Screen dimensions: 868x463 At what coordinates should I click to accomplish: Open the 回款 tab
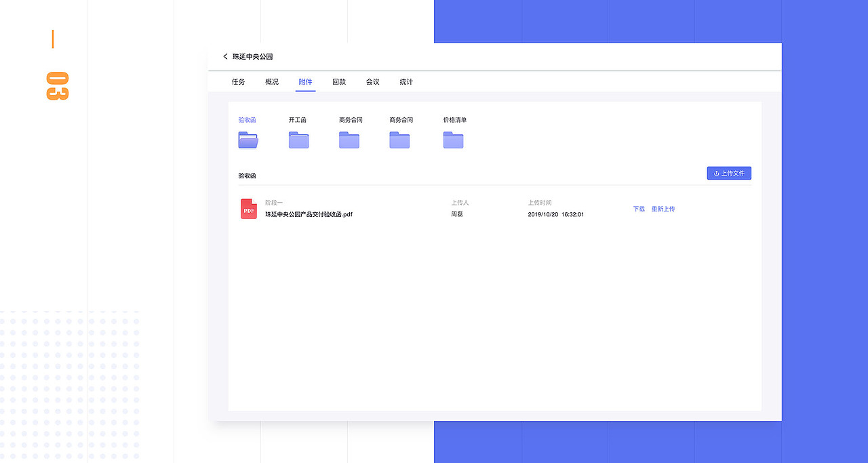339,82
